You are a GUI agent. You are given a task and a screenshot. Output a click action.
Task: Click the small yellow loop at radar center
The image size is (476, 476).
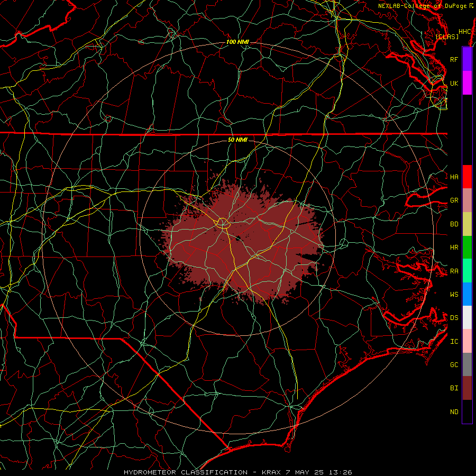click(x=223, y=223)
